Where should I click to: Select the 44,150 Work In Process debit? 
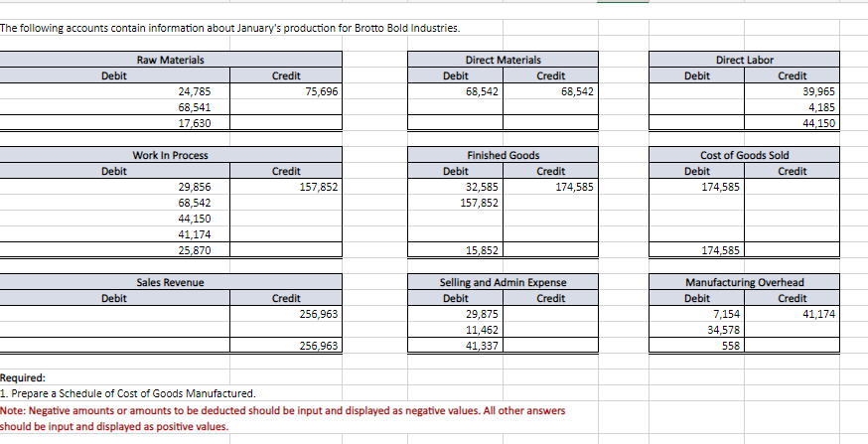pos(114,219)
